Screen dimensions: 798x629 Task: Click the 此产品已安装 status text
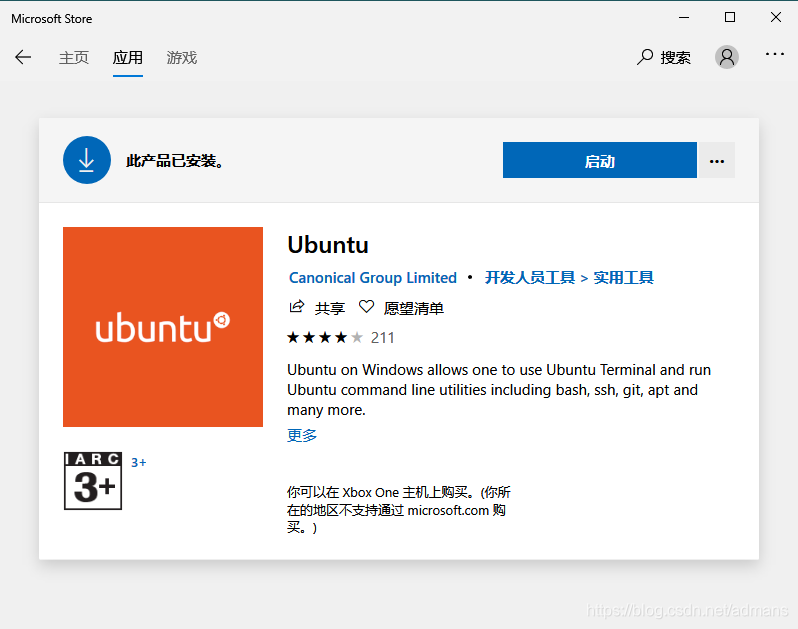tap(175, 161)
